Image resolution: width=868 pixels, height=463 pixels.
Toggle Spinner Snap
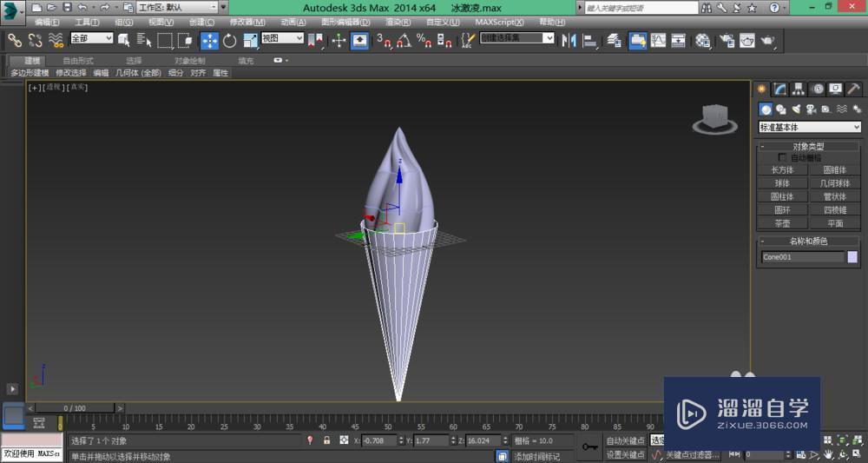[444, 40]
